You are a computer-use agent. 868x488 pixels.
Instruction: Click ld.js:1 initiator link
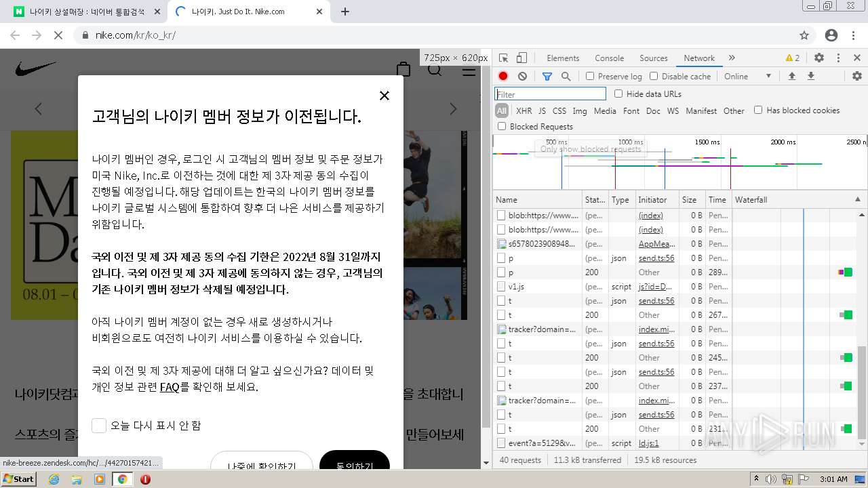tap(649, 443)
